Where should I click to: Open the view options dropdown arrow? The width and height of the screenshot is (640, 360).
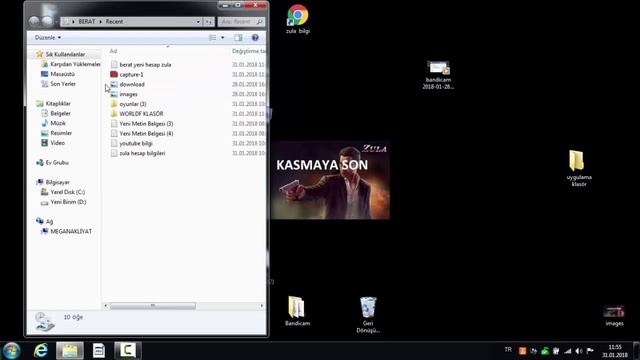point(222,38)
